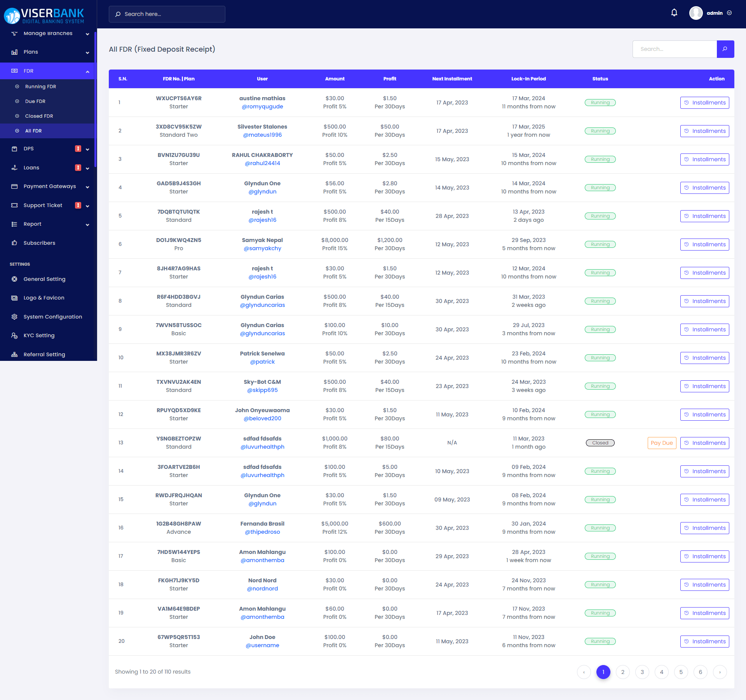This screenshot has height=700, width=746.
Task: Select Running FDR menu item
Action: [x=40, y=86]
